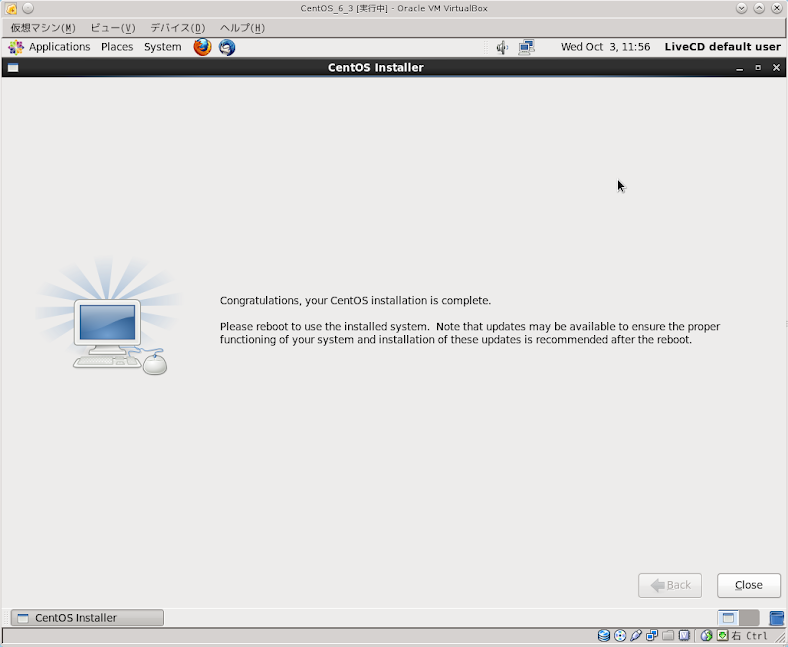The height and width of the screenshot is (647, 788).
Task: Click the hard disk activity icon in the status bar
Action: 604,636
